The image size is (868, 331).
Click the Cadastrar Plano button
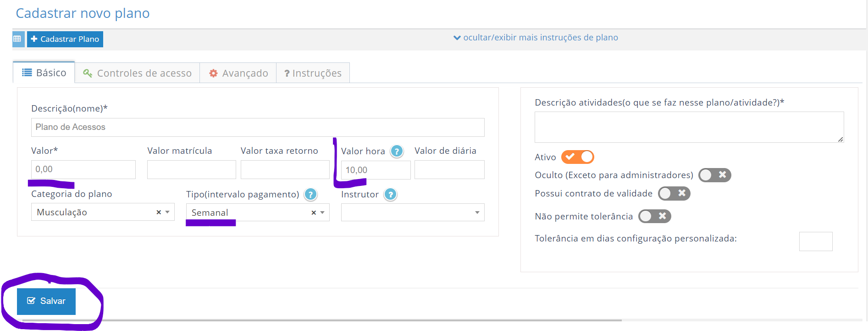(65, 39)
